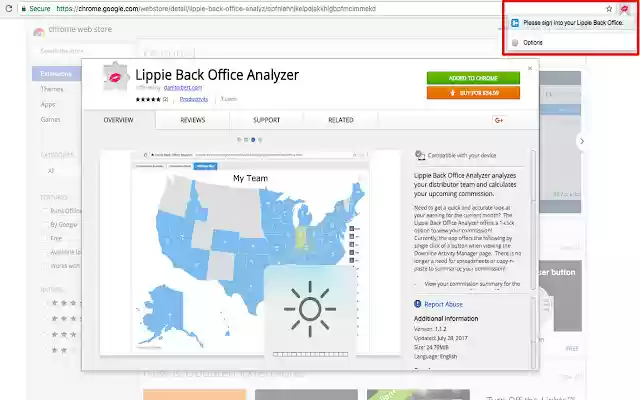
Task: Toggle the 'Available for Android' checkbox
Action: coord(45,252)
